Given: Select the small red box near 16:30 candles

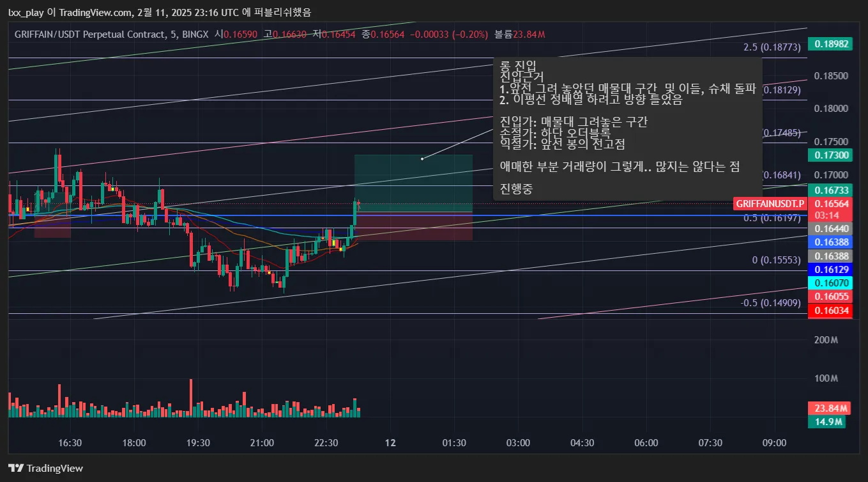Looking at the screenshot, I should point(52,226).
